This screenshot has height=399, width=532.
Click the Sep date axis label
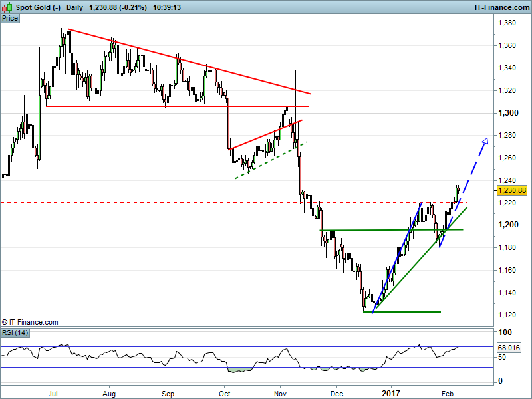pos(168,394)
